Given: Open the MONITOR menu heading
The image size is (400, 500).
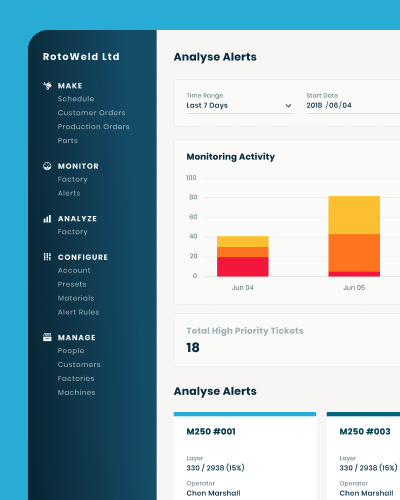Looking at the screenshot, I should [78, 166].
